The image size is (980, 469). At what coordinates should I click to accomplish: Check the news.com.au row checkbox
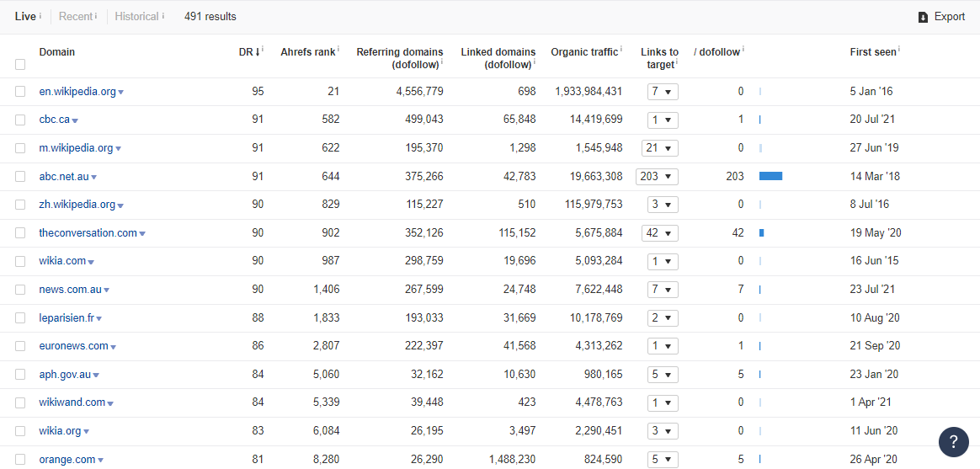[20, 290]
